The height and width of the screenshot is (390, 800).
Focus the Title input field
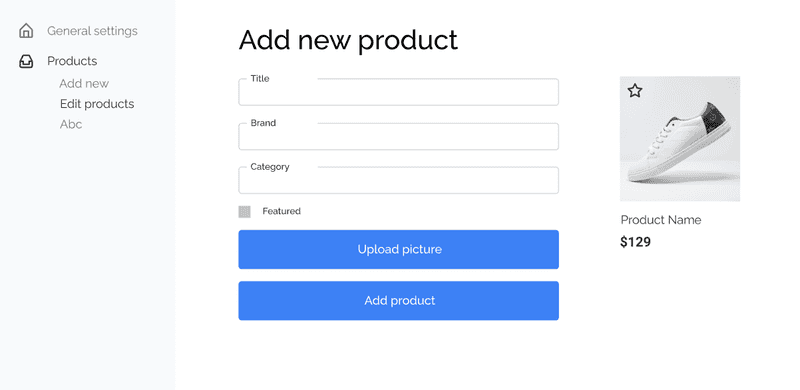pyautogui.click(x=398, y=92)
